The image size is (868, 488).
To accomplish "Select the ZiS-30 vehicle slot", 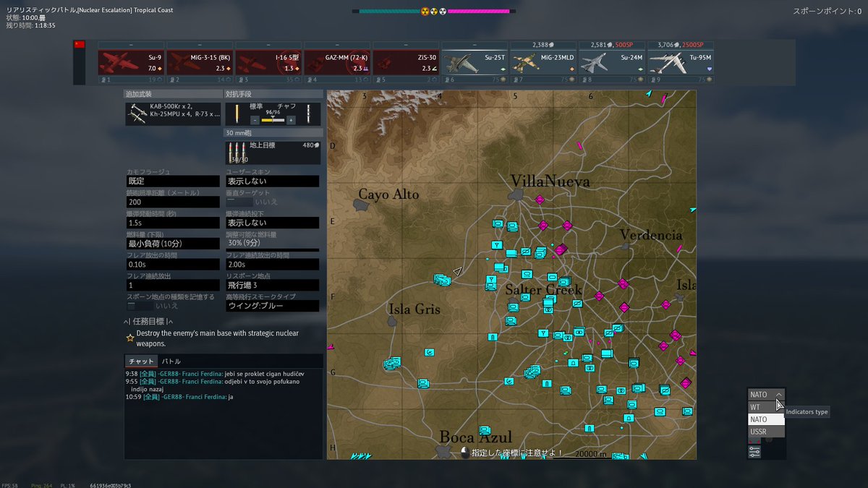I will click(406, 62).
